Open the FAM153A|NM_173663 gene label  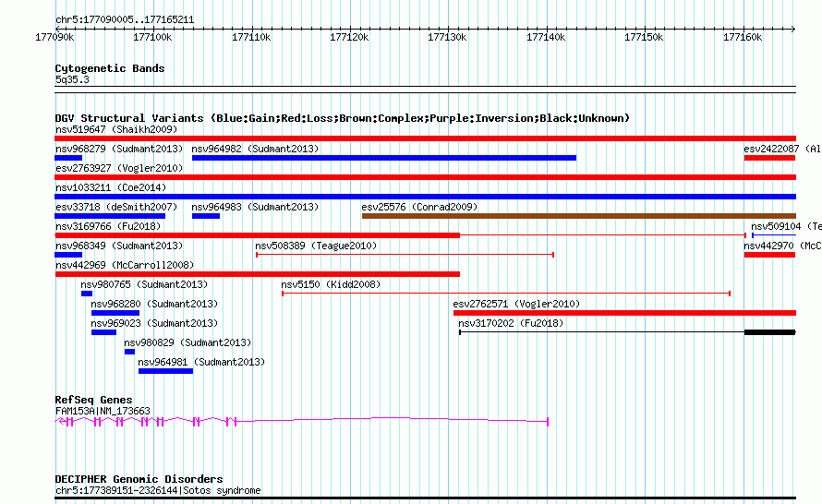click(x=103, y=412)
